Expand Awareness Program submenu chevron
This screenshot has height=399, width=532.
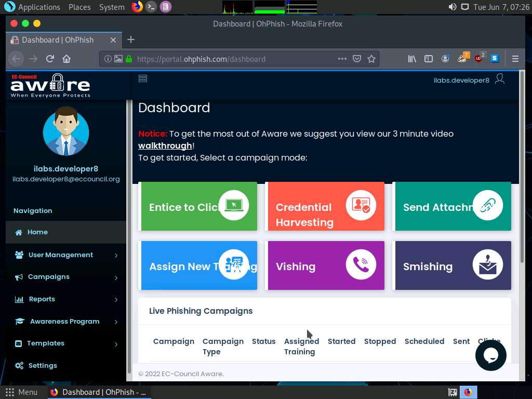coord(116,322)
